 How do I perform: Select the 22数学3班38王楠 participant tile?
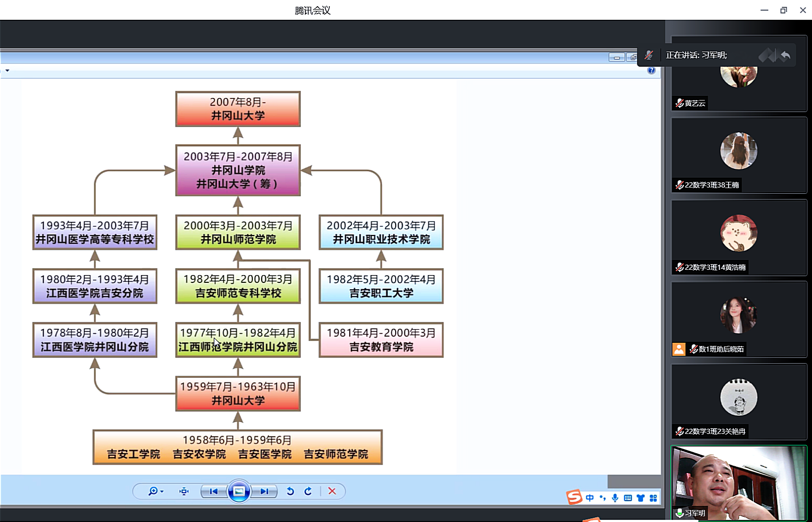click(739, 155)
